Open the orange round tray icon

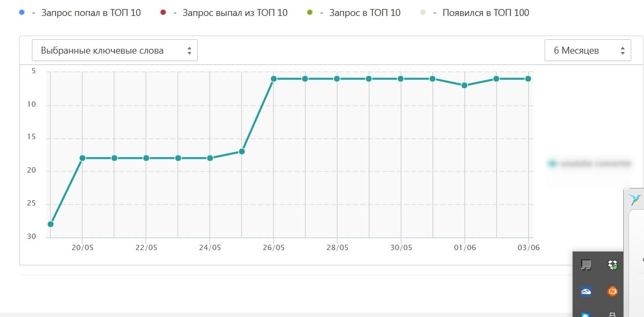[x=613, y=291]
